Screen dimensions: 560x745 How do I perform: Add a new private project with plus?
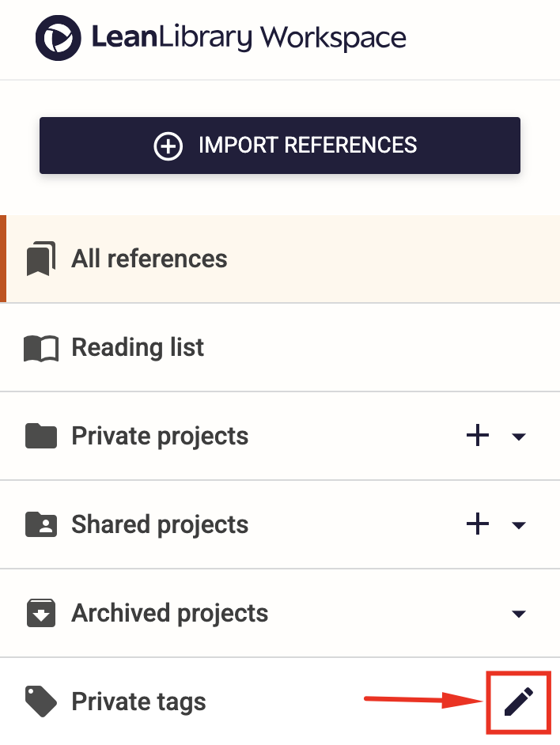478,435
